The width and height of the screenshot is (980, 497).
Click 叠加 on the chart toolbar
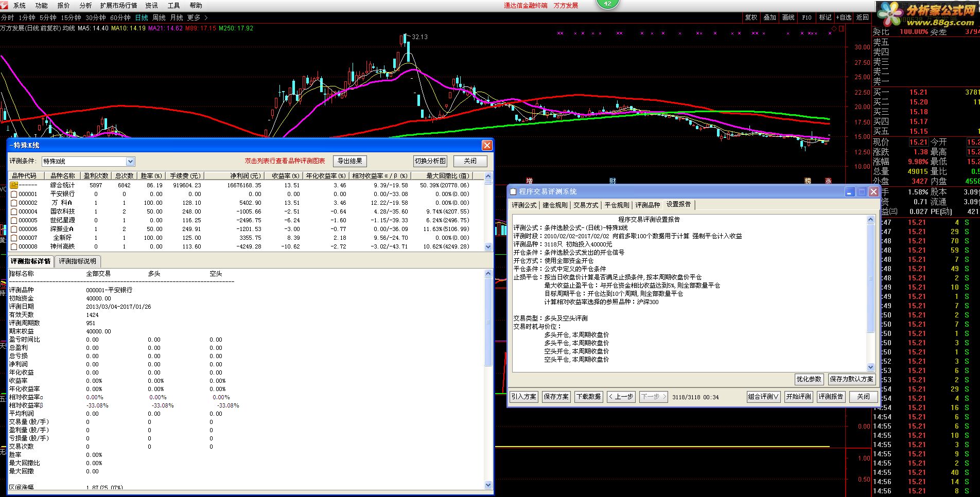(x=769, y=17)
